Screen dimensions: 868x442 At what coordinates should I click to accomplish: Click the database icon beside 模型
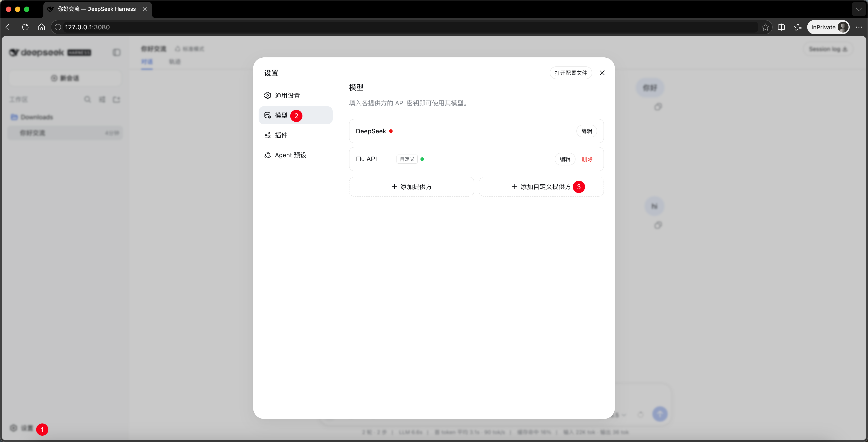(x=268, y=115)
